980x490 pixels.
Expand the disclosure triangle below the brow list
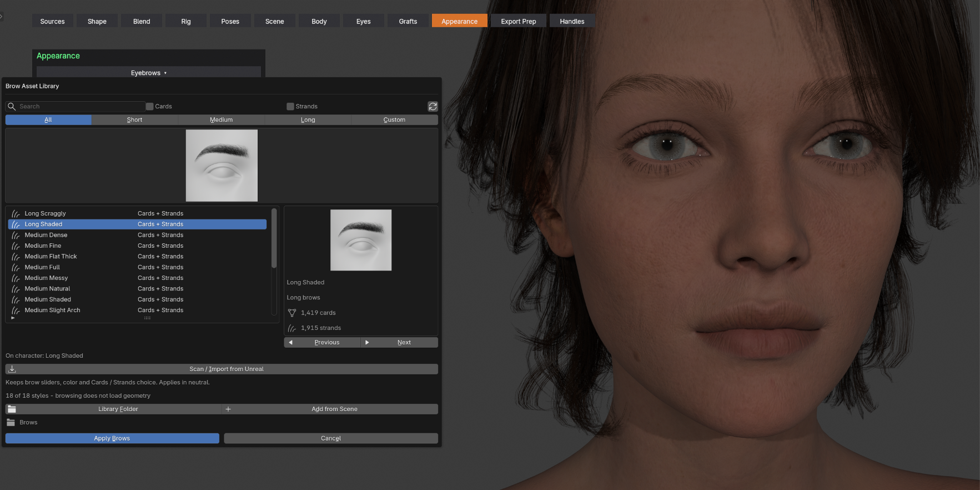point(13,318)
